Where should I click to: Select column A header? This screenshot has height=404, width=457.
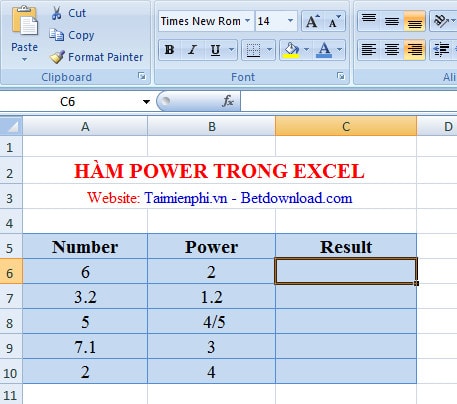[x=85, y=126]
